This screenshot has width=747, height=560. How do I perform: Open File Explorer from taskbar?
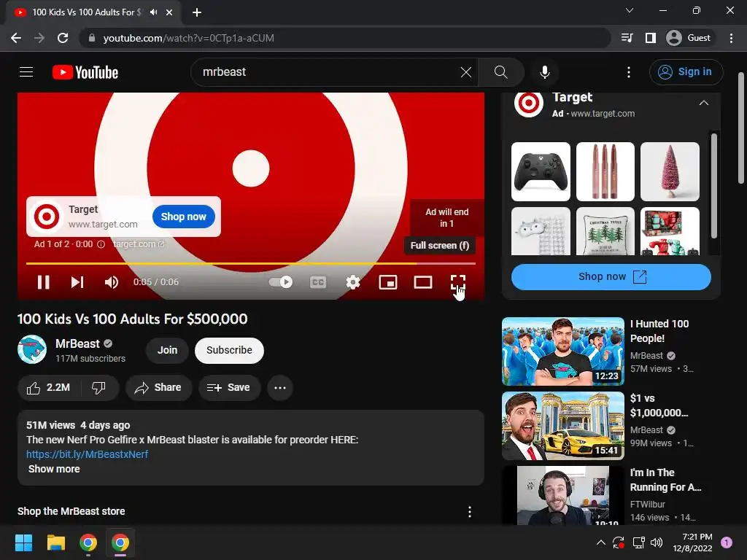click(55, 542)
